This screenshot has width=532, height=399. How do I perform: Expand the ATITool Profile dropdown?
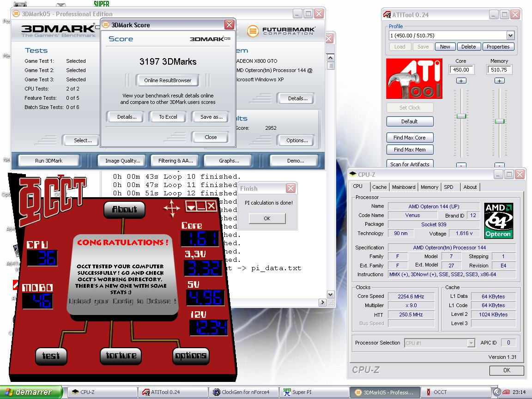510,35
